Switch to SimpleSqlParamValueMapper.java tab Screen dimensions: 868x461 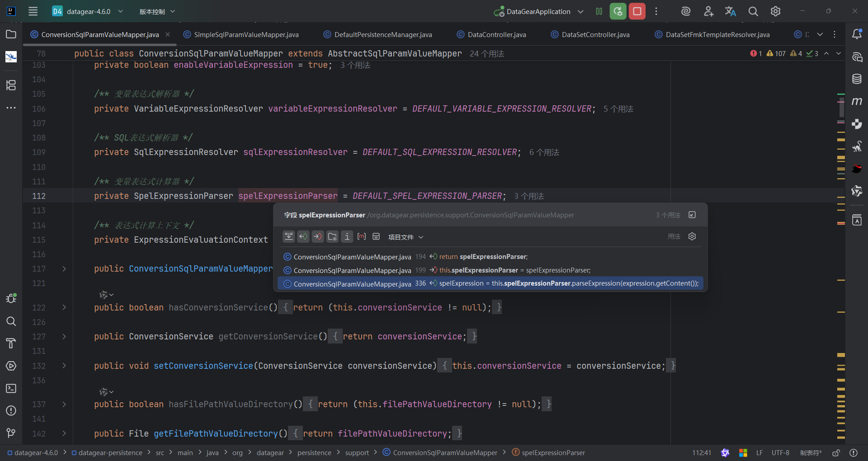[x=241, y=34]
